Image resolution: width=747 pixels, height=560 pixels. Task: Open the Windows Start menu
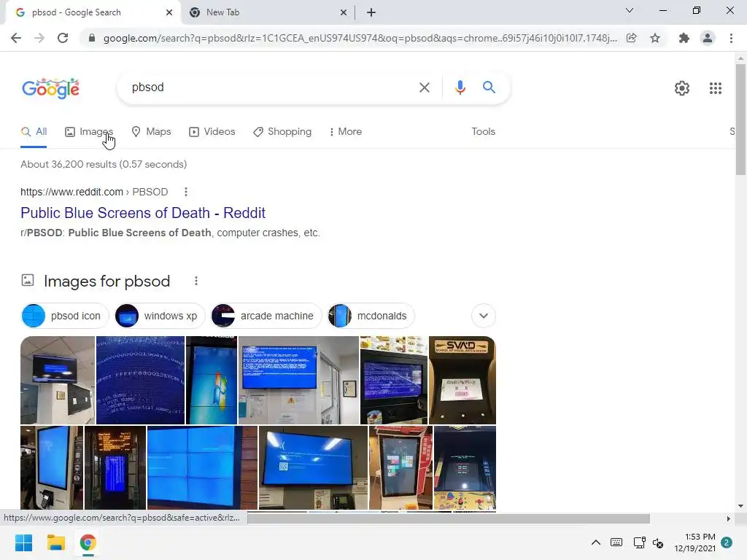[23, 542]
